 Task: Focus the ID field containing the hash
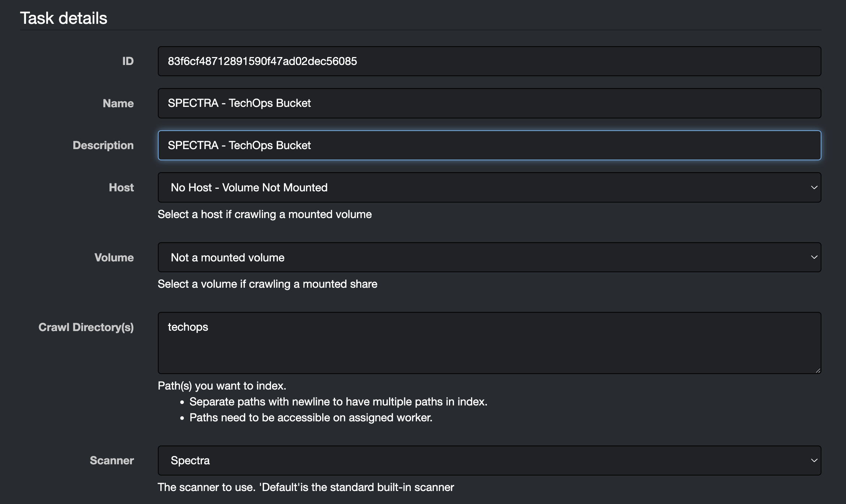tap(489, 61)
